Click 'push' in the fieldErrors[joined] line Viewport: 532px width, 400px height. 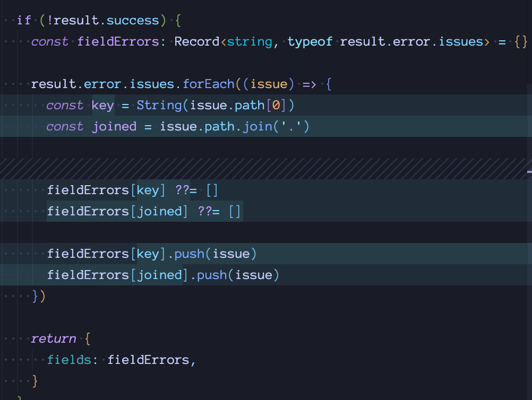click(x=212, y=275)
